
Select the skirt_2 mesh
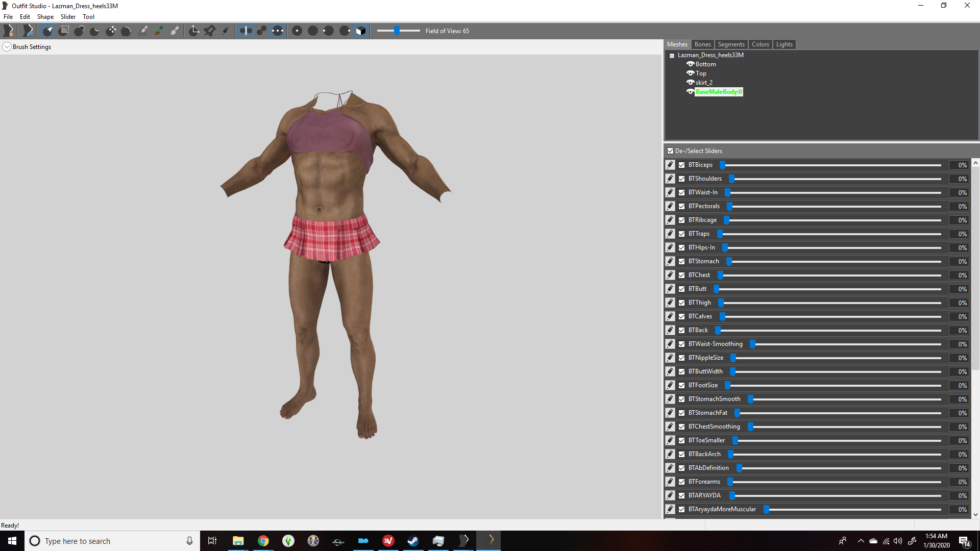point(704,83)
